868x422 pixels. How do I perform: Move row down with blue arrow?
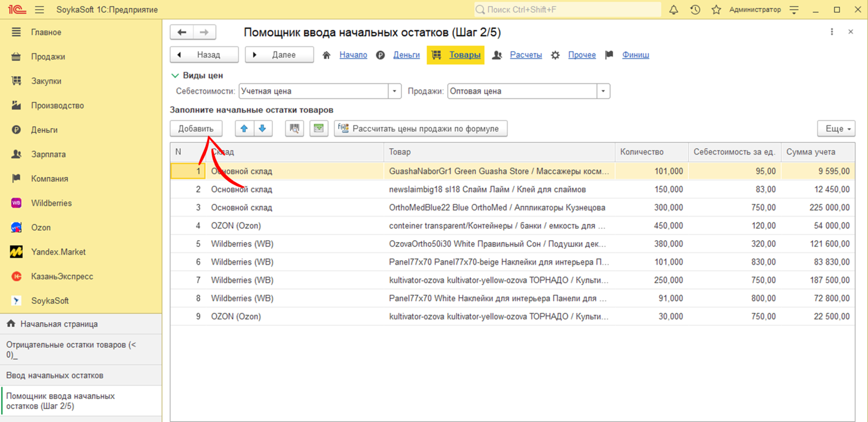(262, 129)
